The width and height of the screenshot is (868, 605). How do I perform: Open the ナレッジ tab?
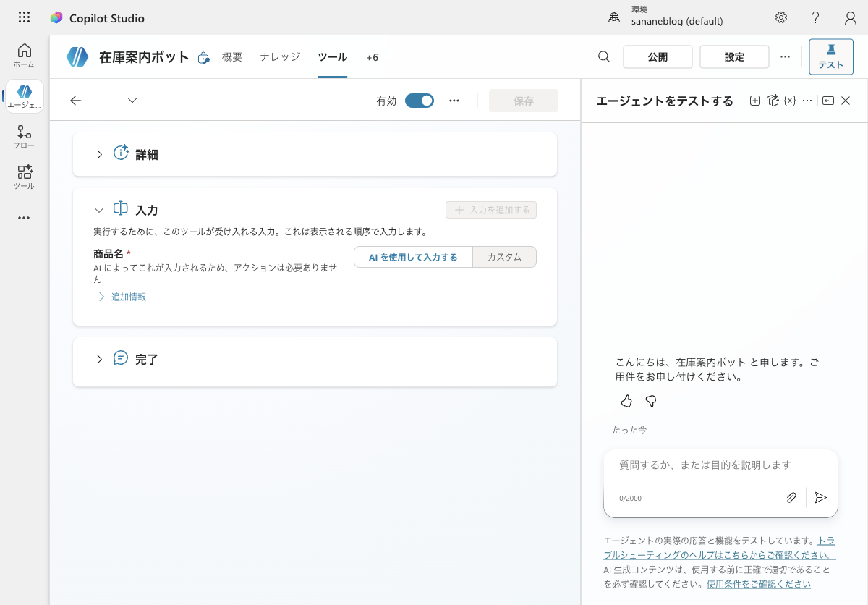pos(280,56)
